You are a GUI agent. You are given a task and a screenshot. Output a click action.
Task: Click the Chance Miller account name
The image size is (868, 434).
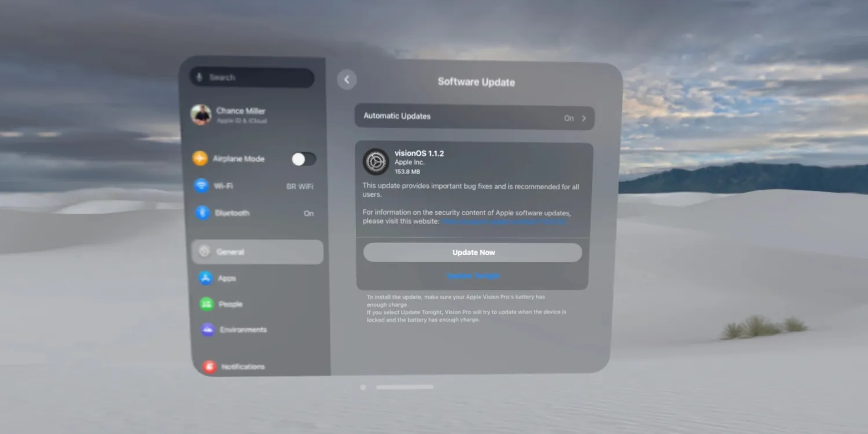pyautogui.click(x=241, y=111)
